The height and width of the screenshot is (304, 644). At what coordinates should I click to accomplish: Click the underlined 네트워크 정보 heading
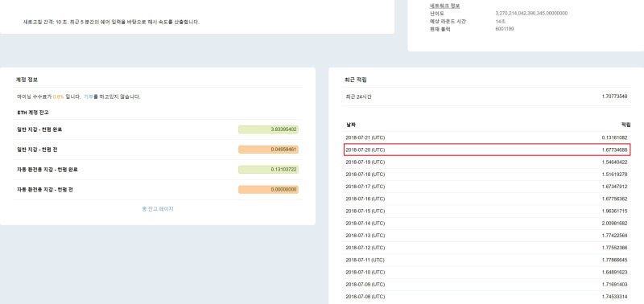pyautogui.click(x=445, y=6)
